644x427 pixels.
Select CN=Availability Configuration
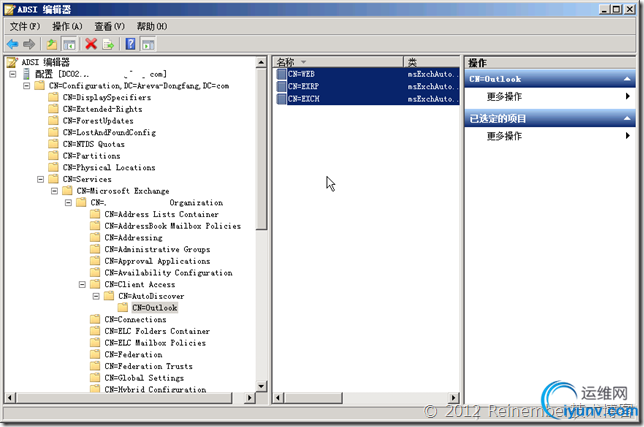(168, 273)
